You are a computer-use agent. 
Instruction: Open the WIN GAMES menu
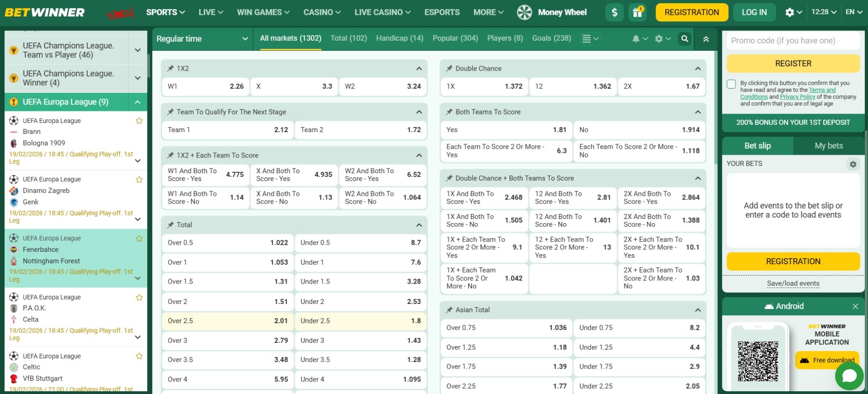click(263, 12)
